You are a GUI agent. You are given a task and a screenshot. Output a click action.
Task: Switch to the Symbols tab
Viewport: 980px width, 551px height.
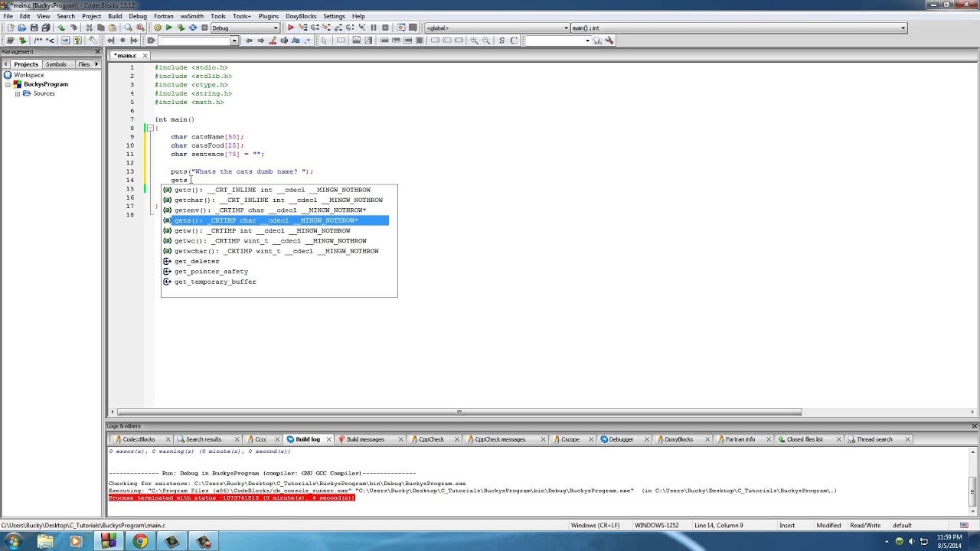[56, 64]
